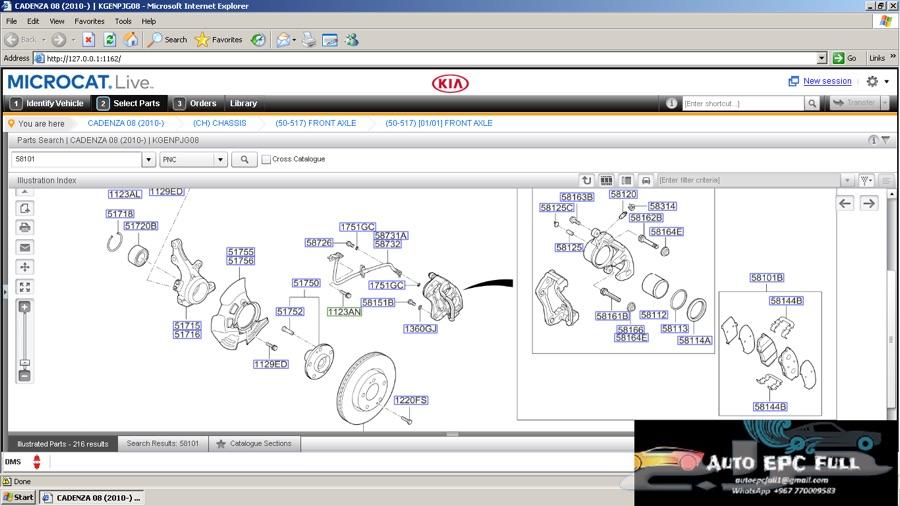This screenshot has height=506, width=900.
Task: Select part callout 58731A
Action: pos(391,235)
